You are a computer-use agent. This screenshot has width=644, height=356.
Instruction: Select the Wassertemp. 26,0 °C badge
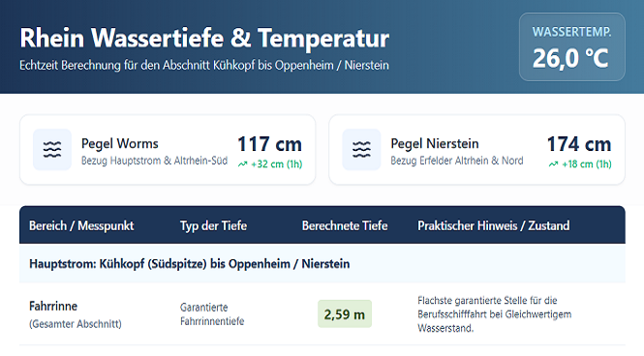pos(571,46)
